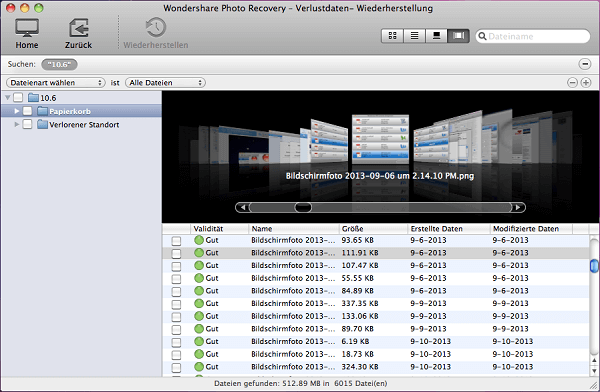This screenshot has width=600, height=392.
Task: Expand the Verlorener Standort tree node
Action: (x=16, y=124)
